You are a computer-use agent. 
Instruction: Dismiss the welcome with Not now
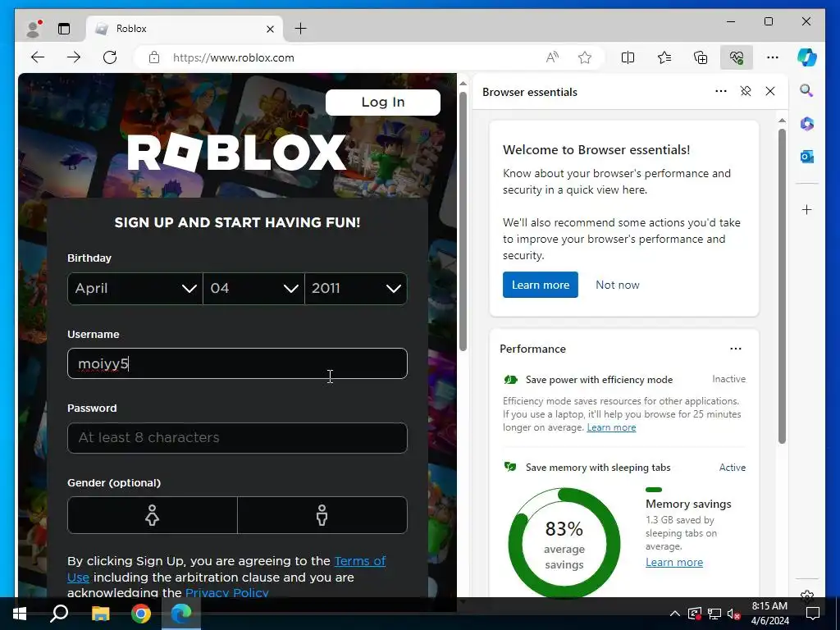coord(617,285)
